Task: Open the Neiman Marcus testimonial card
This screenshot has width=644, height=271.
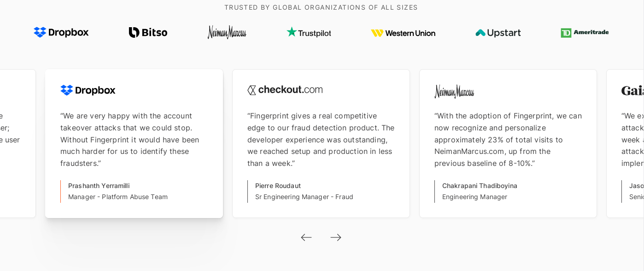Action: tap(508, 143)
